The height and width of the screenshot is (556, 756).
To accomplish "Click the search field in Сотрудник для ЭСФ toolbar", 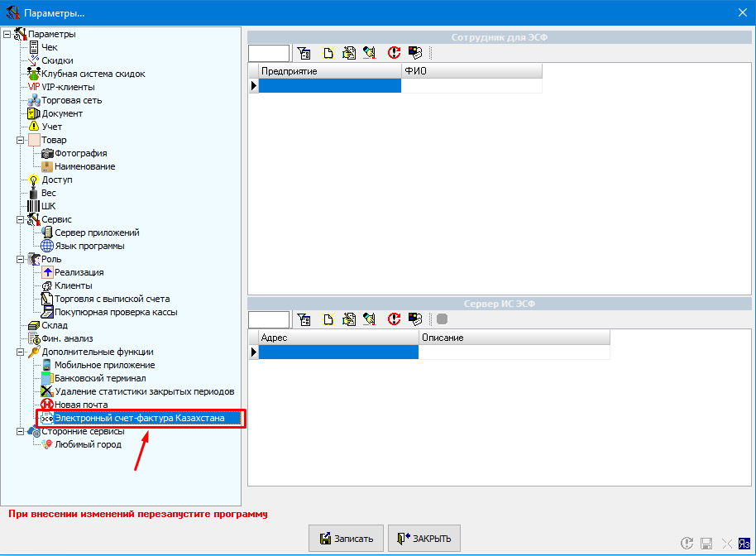I will tap(269, 53).
